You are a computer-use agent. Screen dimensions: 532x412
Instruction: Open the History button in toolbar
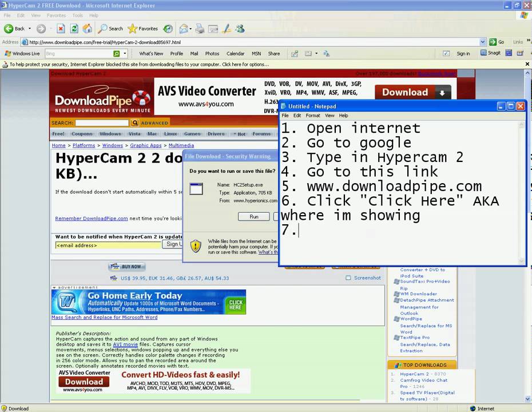click(x=168, y=29)
